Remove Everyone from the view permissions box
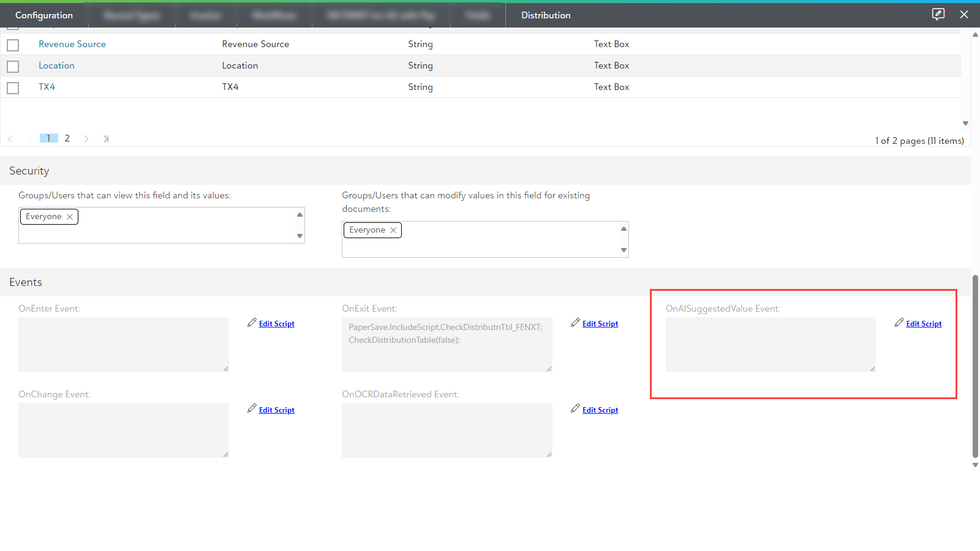The height and width of the screenshot is (551, 980). point(70,217)
